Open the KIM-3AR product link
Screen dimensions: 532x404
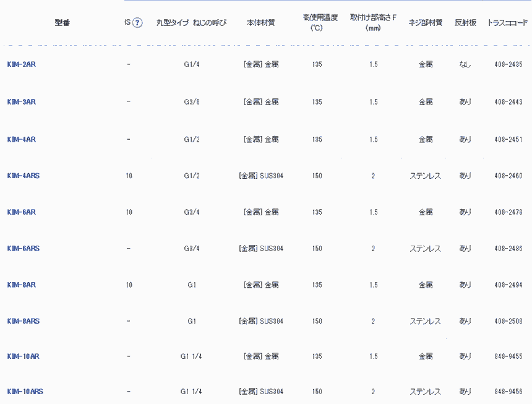(x=21, y=102)
